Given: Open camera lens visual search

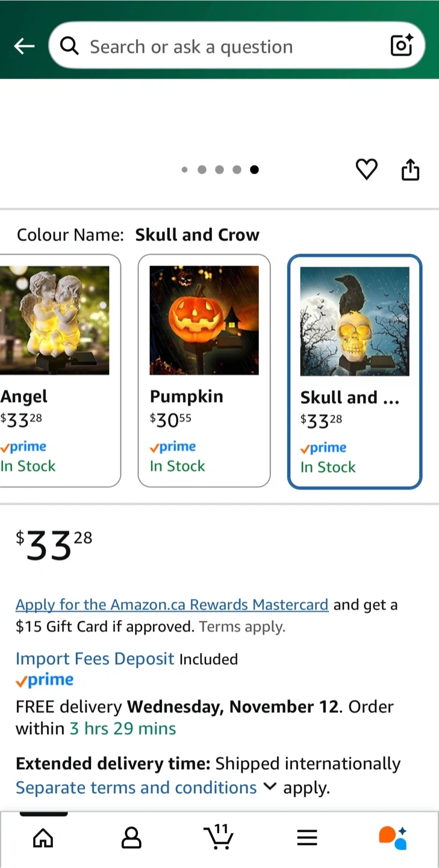Looking at the screenshot, I should 402,46.
